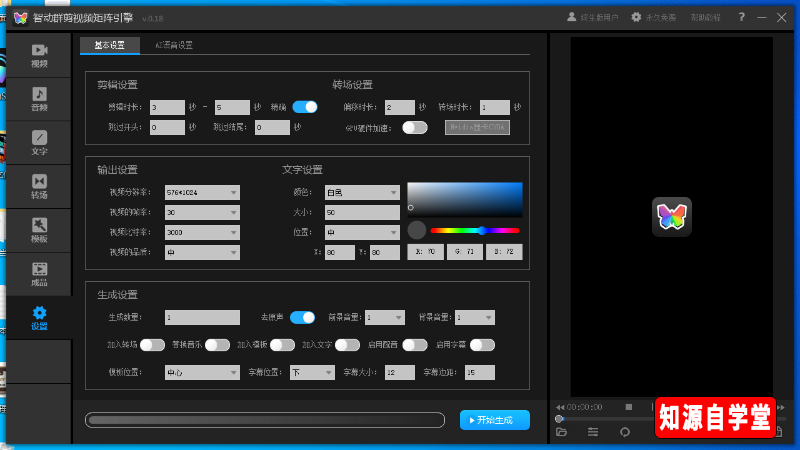Disable the 去原声 (remove original audio) toggle
The width and height of the screenshot is (800, 450).
(303, 317)
